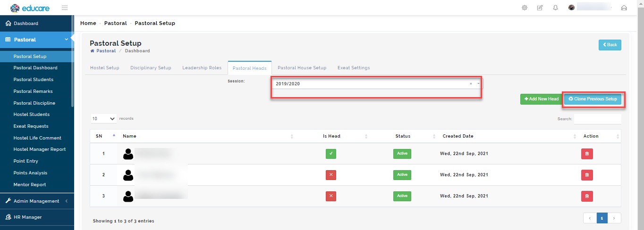The width and height of the screenshot is (644, 230).
Task: Open Mentor Report in sidebar
Action: coord(30,185)
